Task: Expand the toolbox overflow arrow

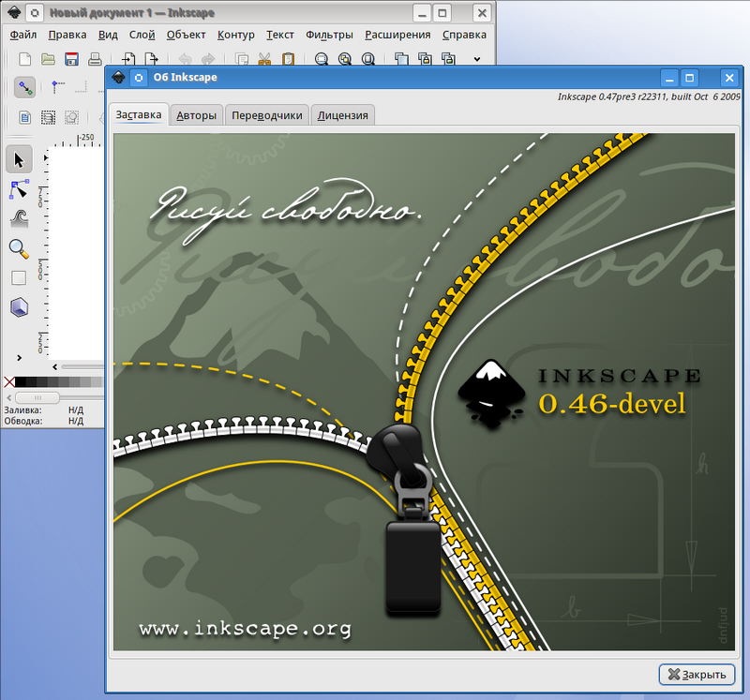Action: (19, 358)
